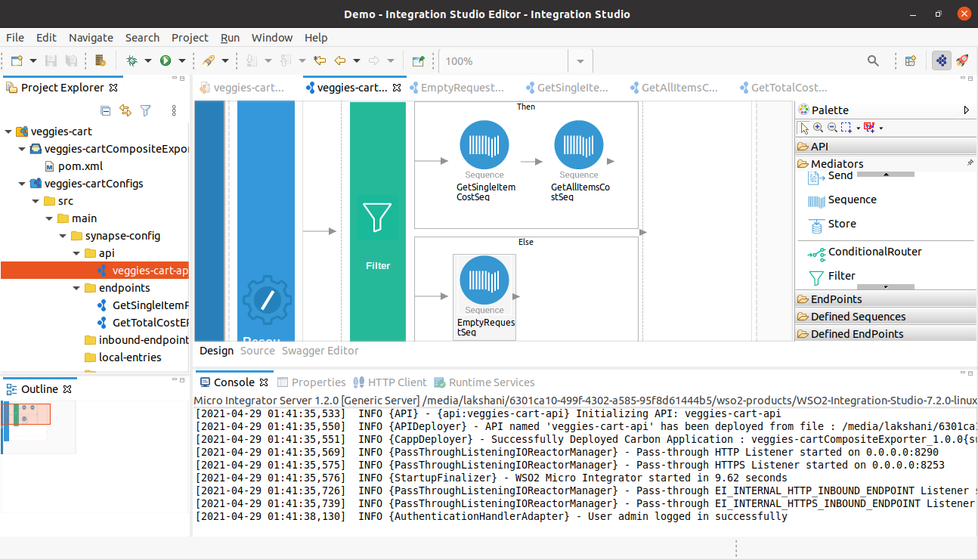
Task: Pick the Store mediator from Palette
Action: pyautogui.click(x=832, y=224)
